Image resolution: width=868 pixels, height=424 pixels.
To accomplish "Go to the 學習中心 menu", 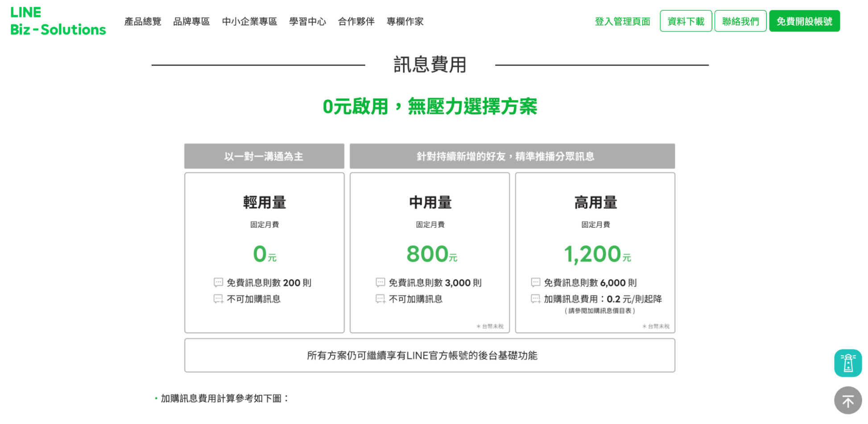I will click(x=307, y=21).
